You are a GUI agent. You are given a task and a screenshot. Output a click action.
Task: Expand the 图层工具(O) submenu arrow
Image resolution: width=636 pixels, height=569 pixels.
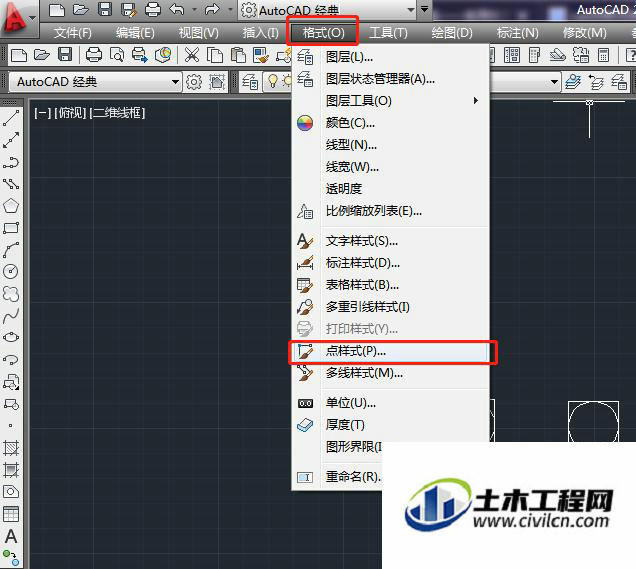[476, 101]
